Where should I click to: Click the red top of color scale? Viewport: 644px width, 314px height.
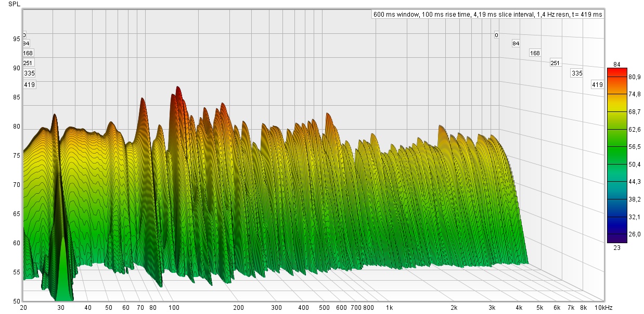(617, 70)
